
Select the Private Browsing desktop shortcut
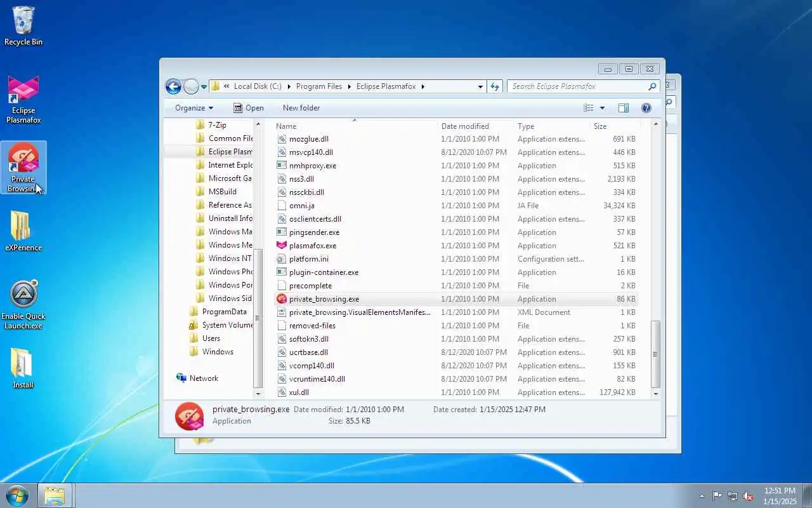pos(23,168)
